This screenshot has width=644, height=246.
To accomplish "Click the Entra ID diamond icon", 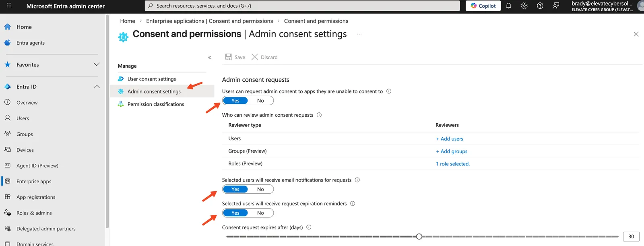I will click(7, 87).
